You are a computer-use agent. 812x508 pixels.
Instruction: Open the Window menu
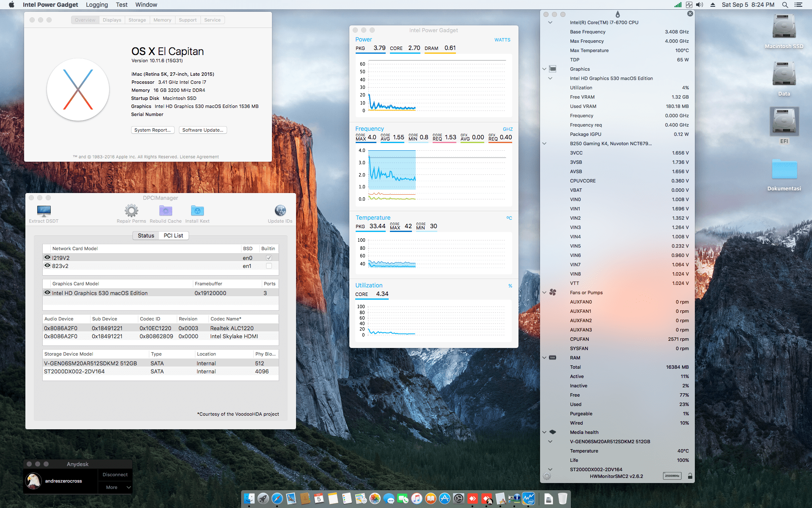[x=146, y=5]
